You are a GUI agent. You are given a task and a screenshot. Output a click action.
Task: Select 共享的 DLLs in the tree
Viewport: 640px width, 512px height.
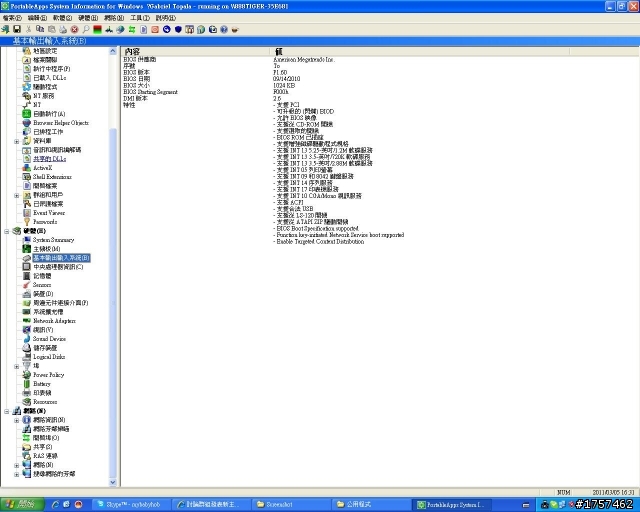click(49, 159)
